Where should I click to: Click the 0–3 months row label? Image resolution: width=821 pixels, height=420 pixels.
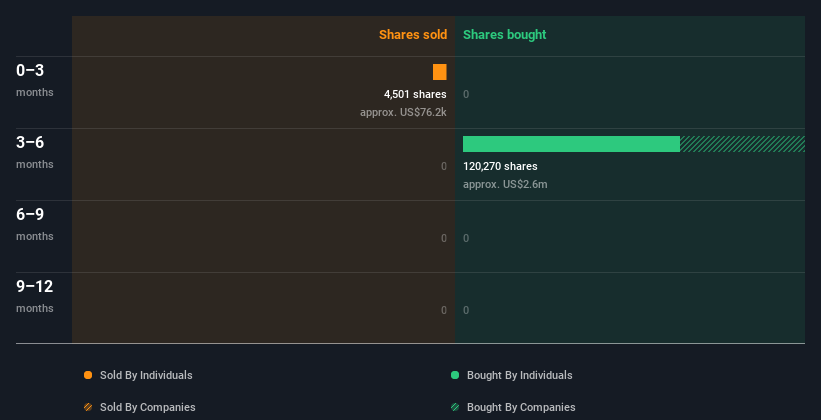pyautogui.click(x=35, y=80)
